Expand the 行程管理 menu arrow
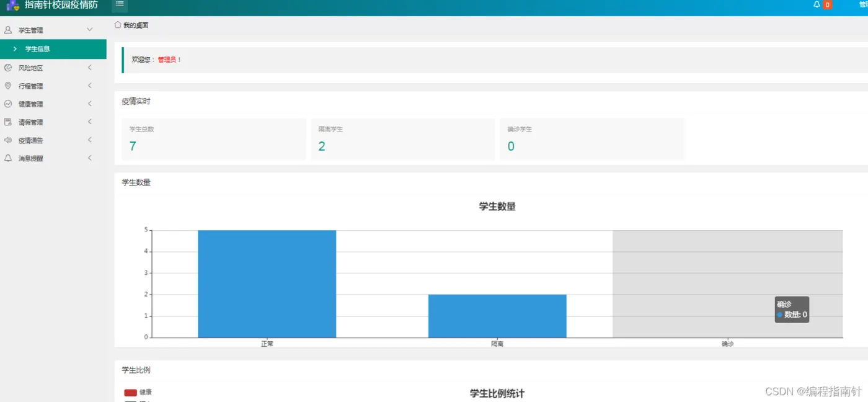 (90, 86)
